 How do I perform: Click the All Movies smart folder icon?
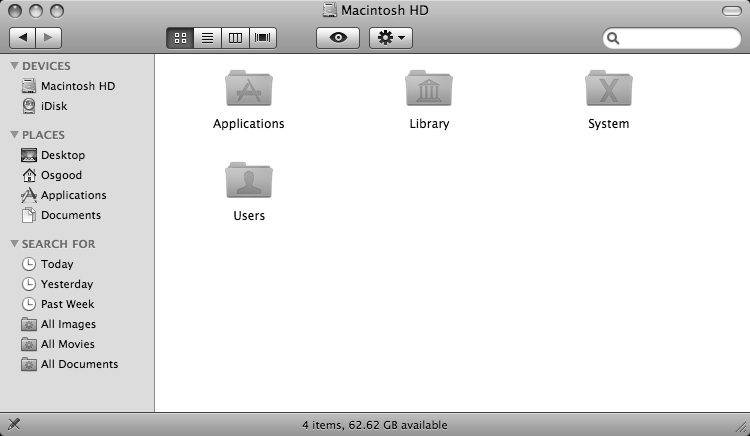point(29,344)
